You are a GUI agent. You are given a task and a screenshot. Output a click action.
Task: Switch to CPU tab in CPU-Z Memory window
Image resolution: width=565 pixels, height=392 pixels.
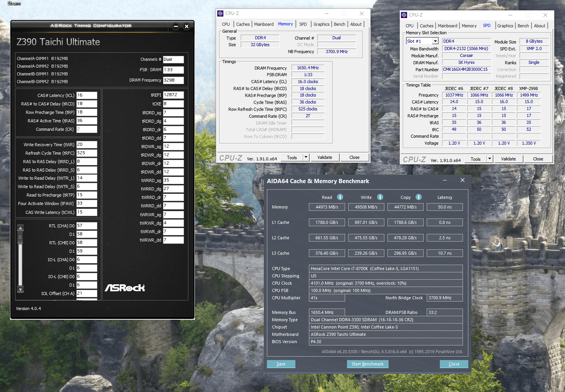tap(226, 24)
